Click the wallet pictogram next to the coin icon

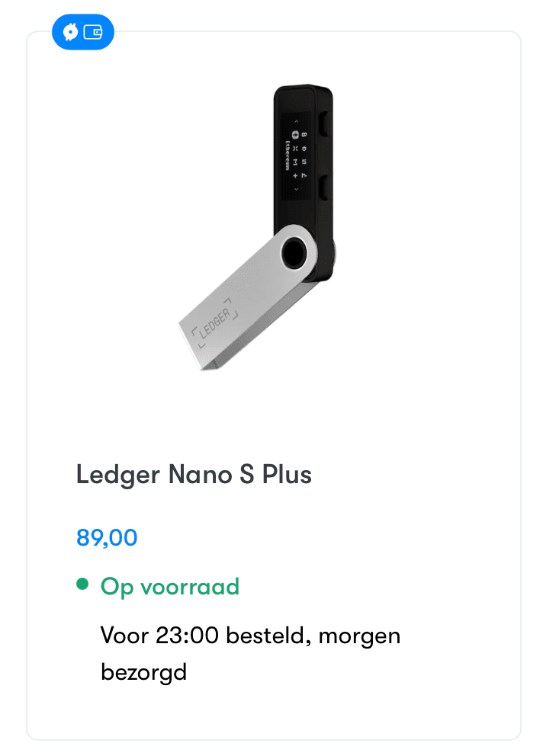[95, 32]
